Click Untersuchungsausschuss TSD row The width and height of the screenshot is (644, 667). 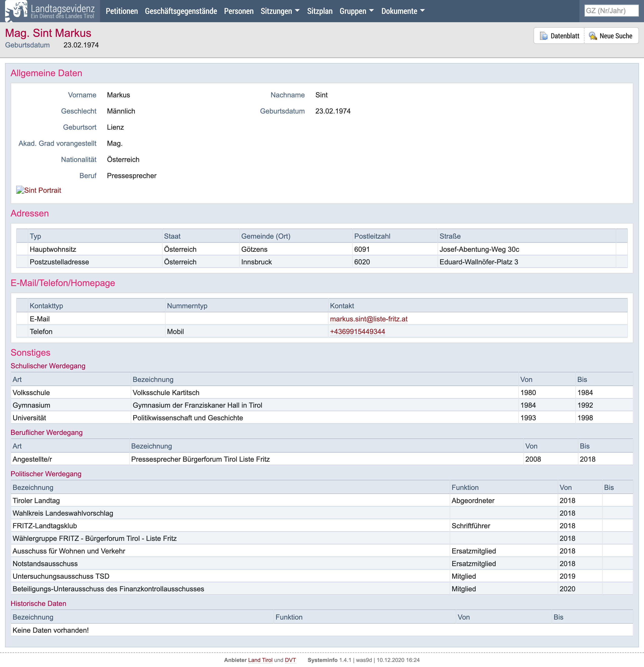click(x=322, y=576)
